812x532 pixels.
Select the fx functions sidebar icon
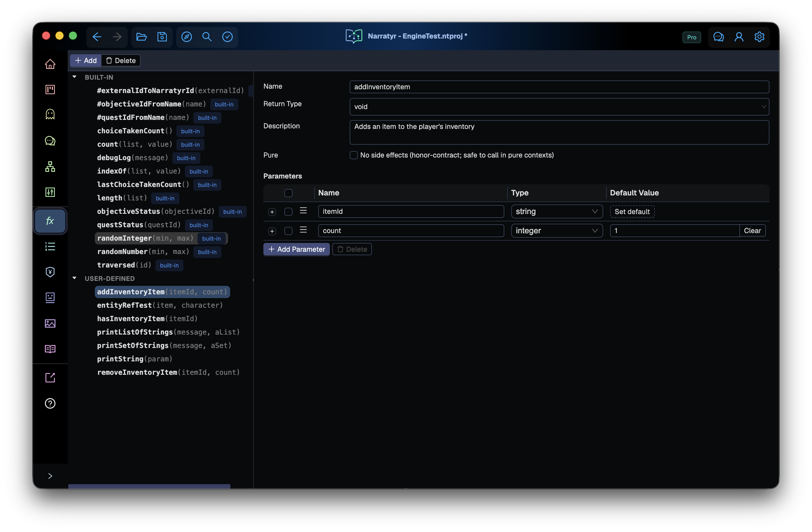pos(50,221)
